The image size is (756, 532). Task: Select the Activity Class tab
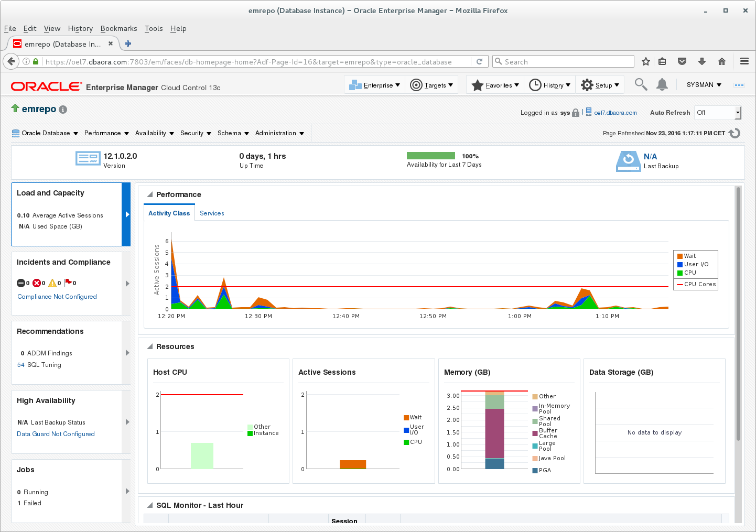(x=169, y=213)
